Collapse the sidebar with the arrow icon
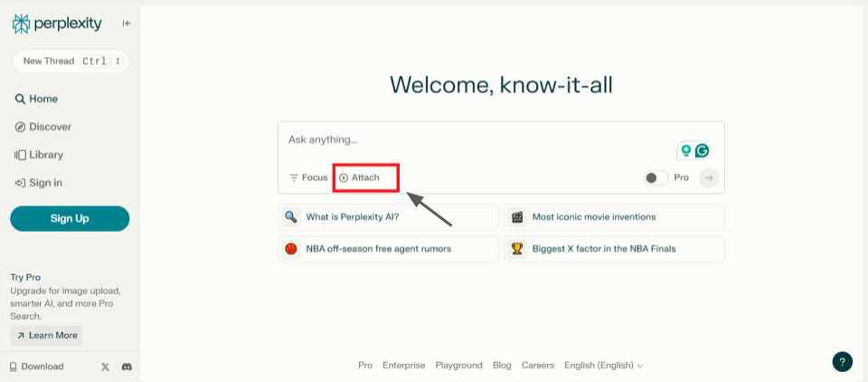This screenshot has width=868, height=382. point(127,24)
